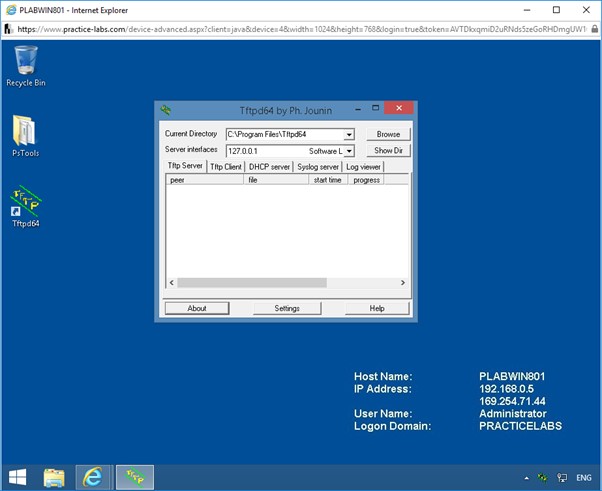The image size is (602, 491).
Task: Open the Syslog server tab
Action: point(318,167)
